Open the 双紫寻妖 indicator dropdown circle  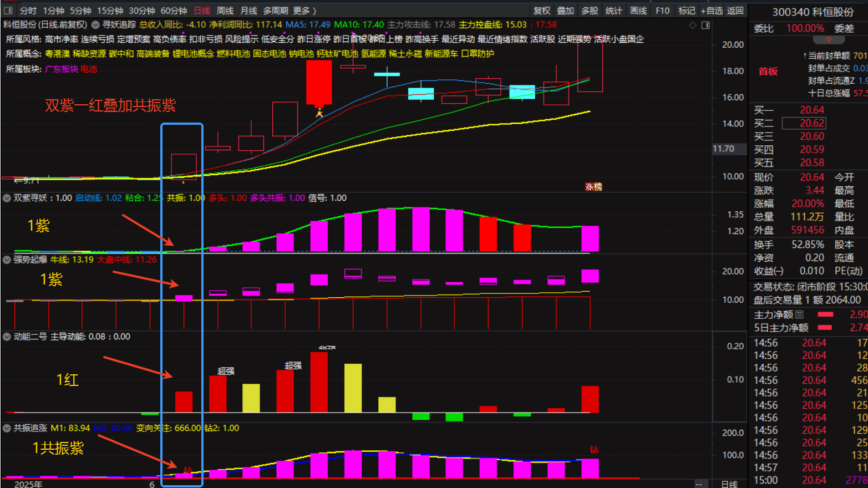point(7,198)
